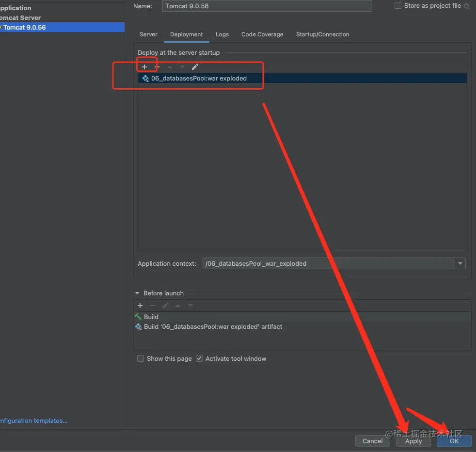Toggle Store as project file checkbox
Screen dimensions: 476x452
coord(397,5)
